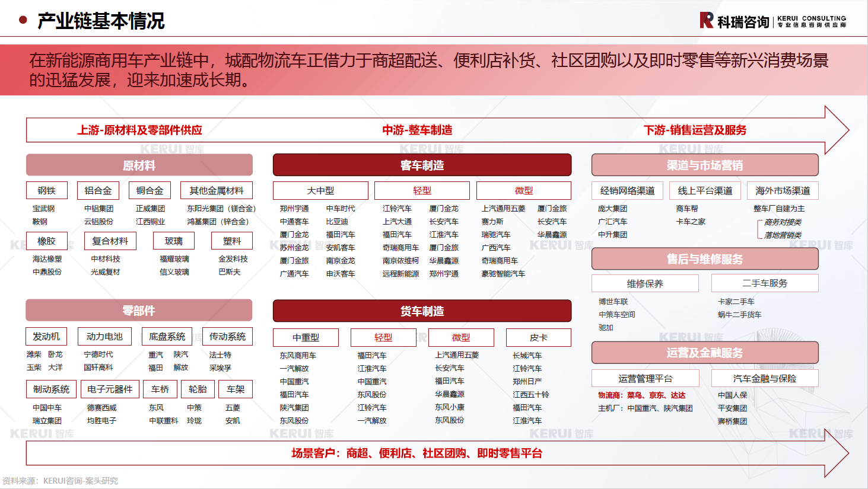This screenshot has height=489, width=868.
Task: Click the 中游-整车制造 heading
Action: click(x=417, y=130)
